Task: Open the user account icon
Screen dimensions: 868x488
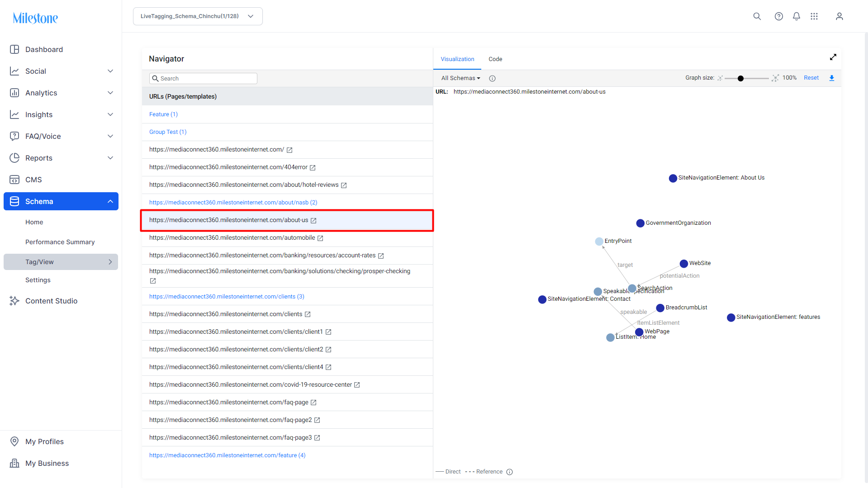Action: (840, 16)
